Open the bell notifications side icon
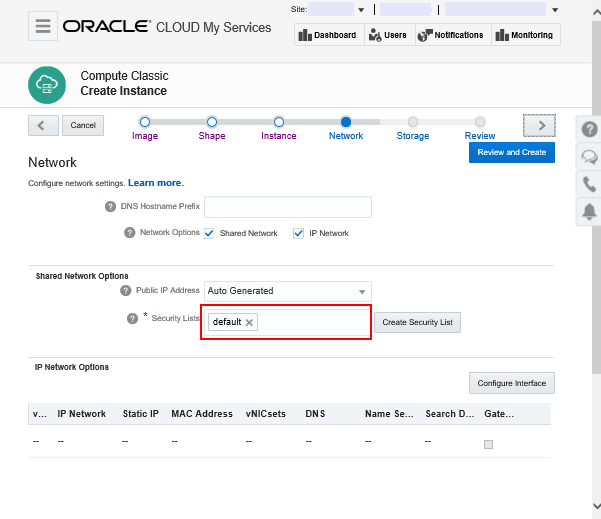601x519 pixels. click(x=589, y=212)
